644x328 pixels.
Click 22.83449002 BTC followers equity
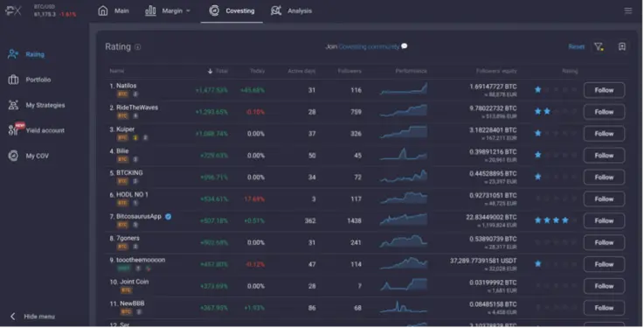tap(491, 217)
